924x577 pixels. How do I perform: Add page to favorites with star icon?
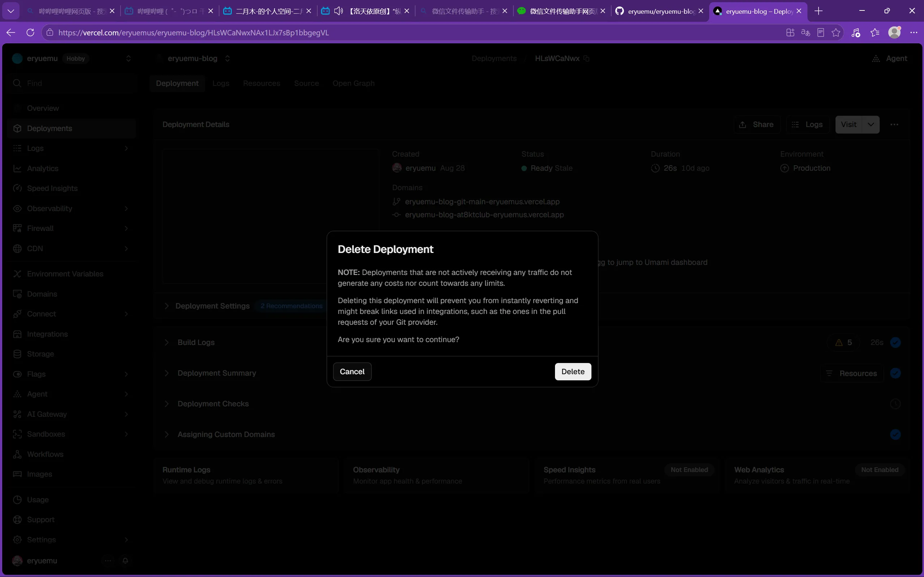(x=836, y=32)
